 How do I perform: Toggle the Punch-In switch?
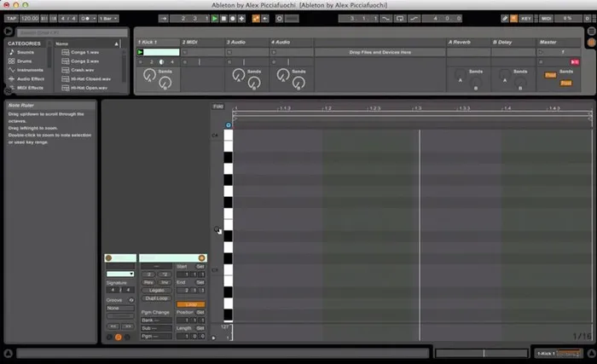tap(385, 18)
